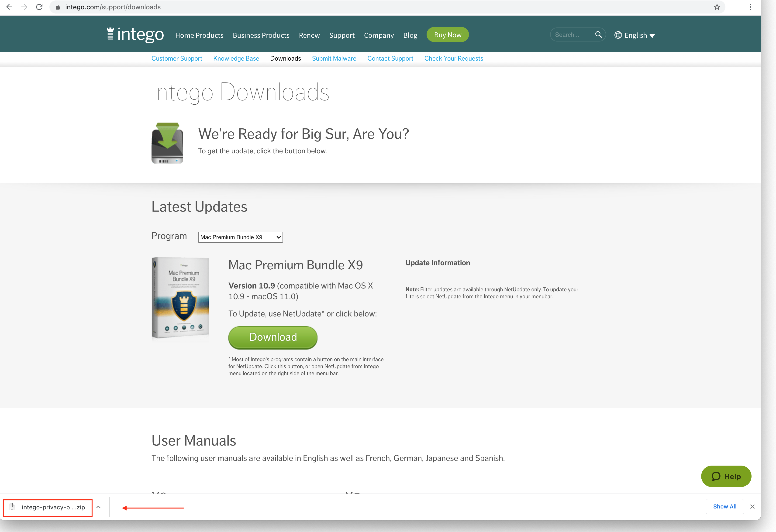The image size is (776, 532).
Task: Click the browser forward arrow
Action: coord(24,7)
